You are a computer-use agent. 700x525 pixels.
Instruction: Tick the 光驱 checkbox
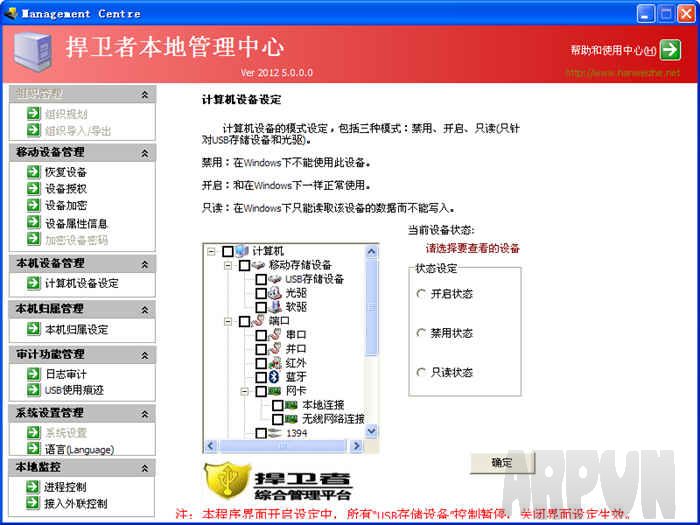click(261, 294)
